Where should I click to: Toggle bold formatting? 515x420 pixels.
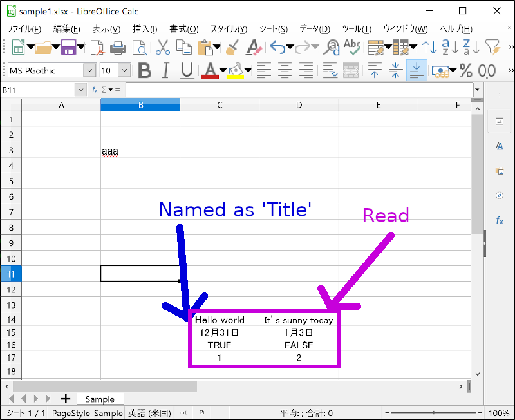coord(144,70)
